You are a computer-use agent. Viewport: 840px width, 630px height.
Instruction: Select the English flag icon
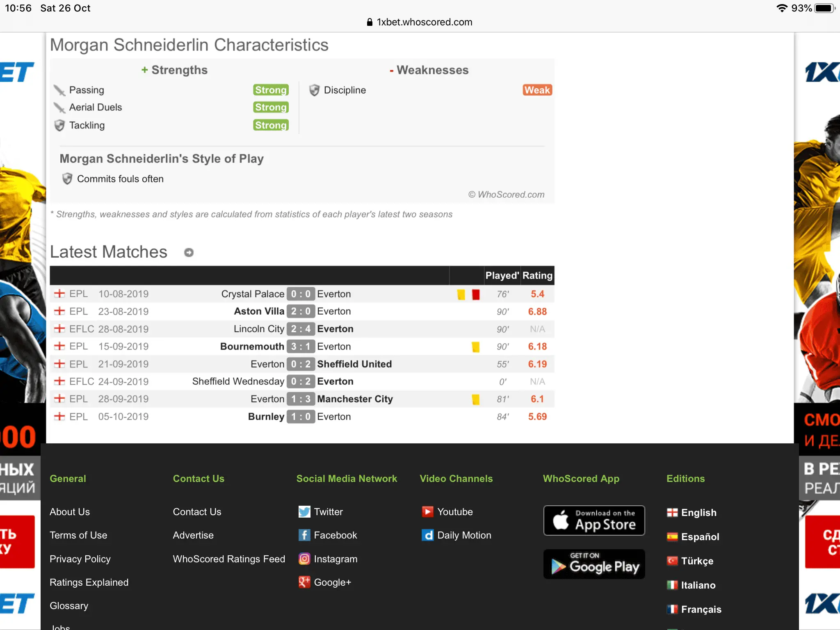click(x=672, y=513)
